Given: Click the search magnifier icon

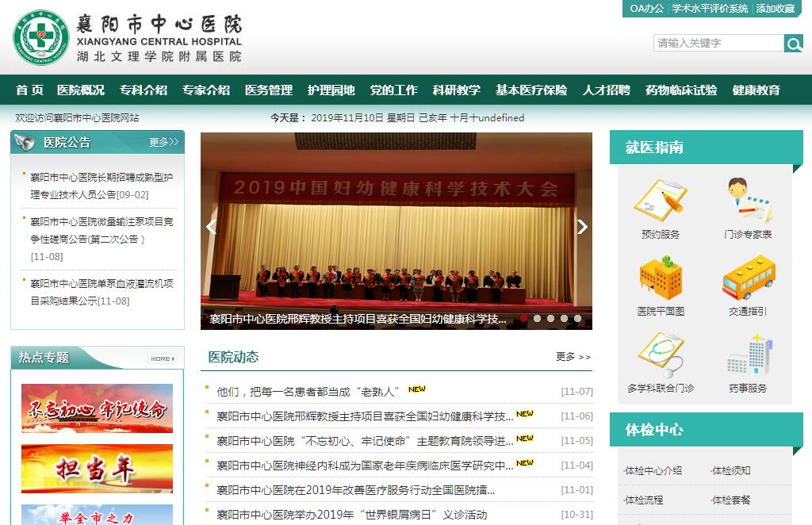Looking at the screenshot, I should pos(793,44).
